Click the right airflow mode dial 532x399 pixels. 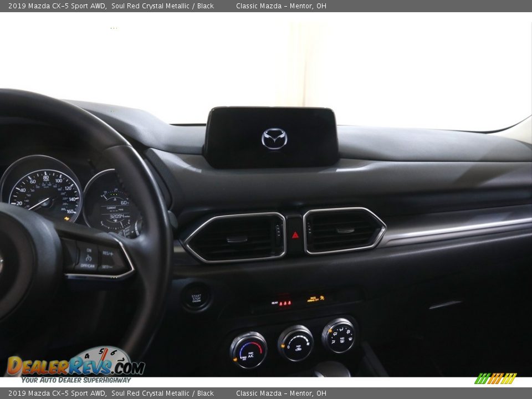(339, 335)
